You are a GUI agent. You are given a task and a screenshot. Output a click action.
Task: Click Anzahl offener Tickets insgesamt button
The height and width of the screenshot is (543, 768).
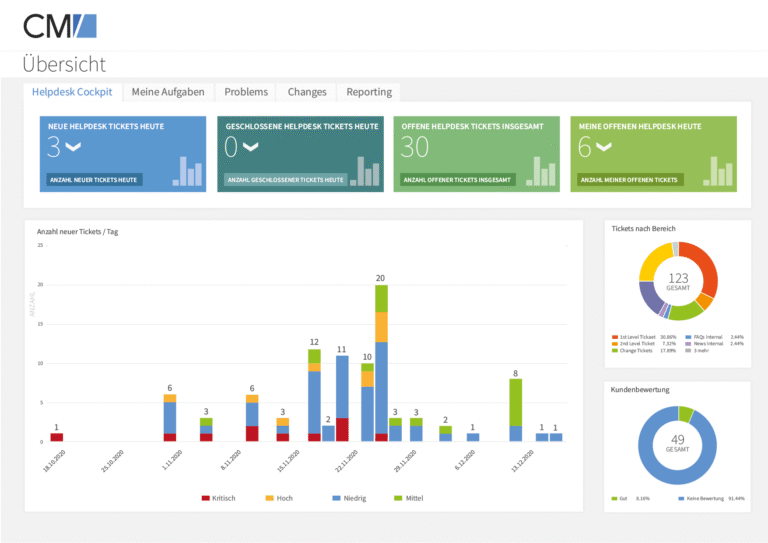[x=457, y=180]
